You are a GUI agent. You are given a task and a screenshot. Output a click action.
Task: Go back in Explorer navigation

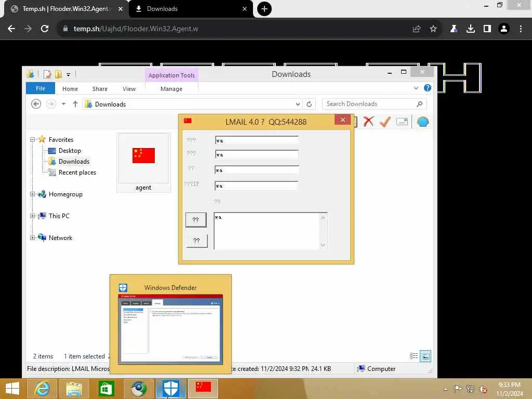click(x=36, y=104)
